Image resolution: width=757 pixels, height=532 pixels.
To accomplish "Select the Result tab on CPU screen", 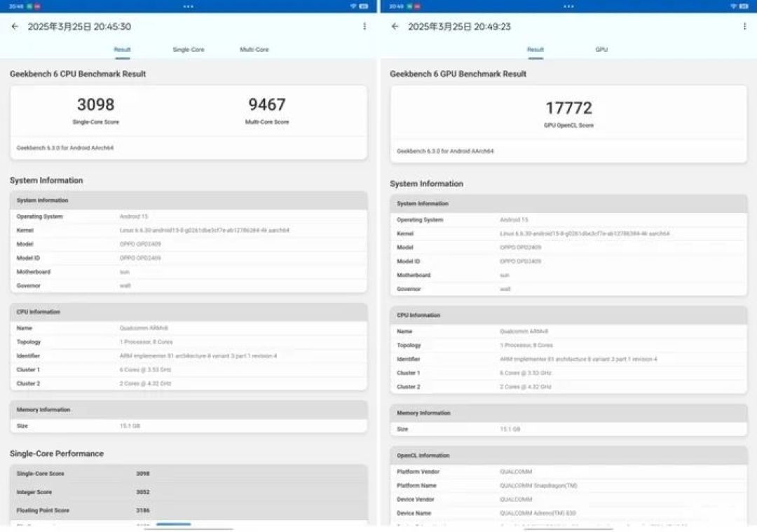I will [x=122, y=50].
